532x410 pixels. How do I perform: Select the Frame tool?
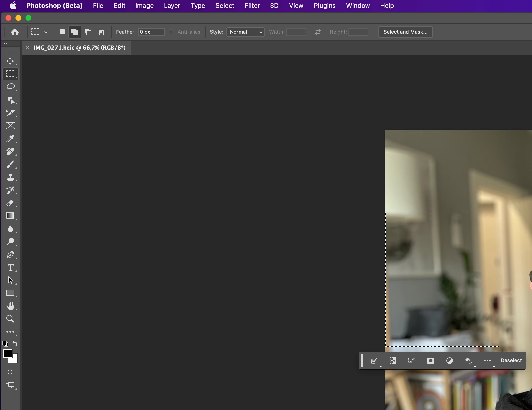pos(10,126)
